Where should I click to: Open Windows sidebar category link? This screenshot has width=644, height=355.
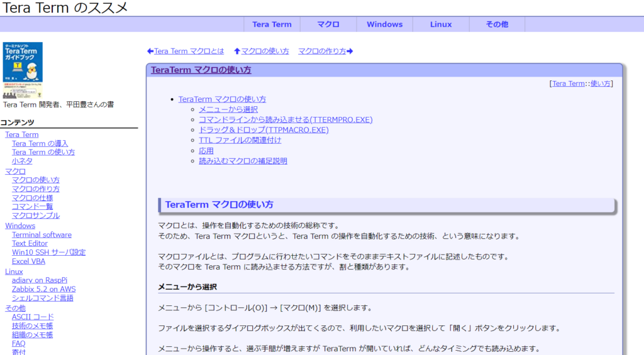20,226
